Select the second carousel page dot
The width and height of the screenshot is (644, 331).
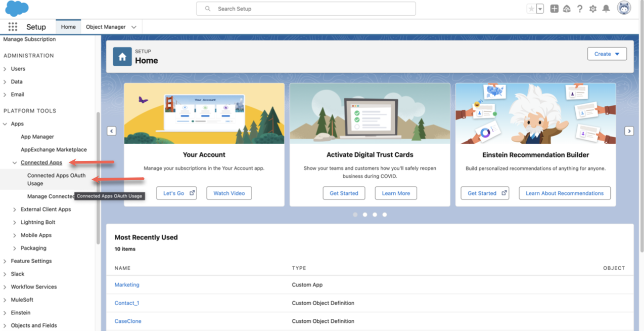[365, 215]
